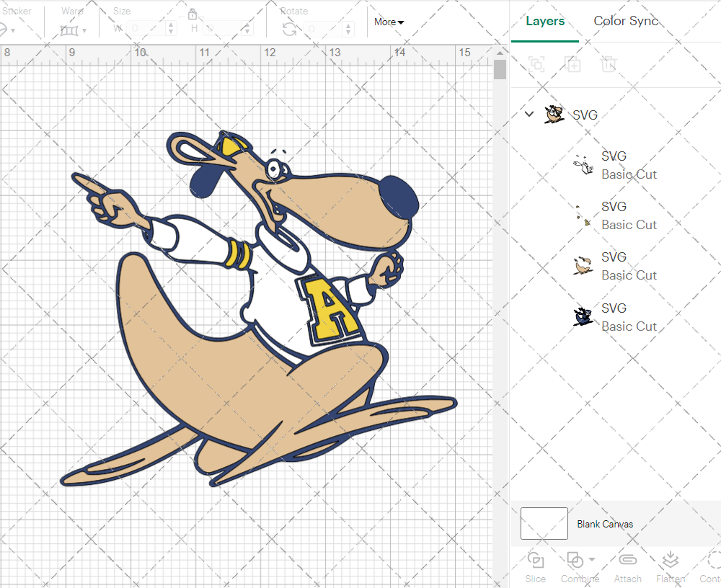Click the Group layers icon
This screenshot has height=588, width=721.
[x=536, y=64]
